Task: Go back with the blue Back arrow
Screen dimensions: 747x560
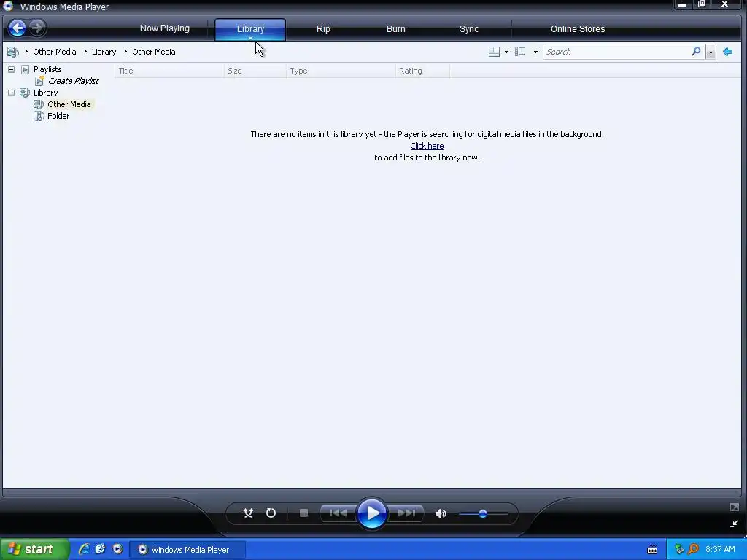Action: coord(18,28)
